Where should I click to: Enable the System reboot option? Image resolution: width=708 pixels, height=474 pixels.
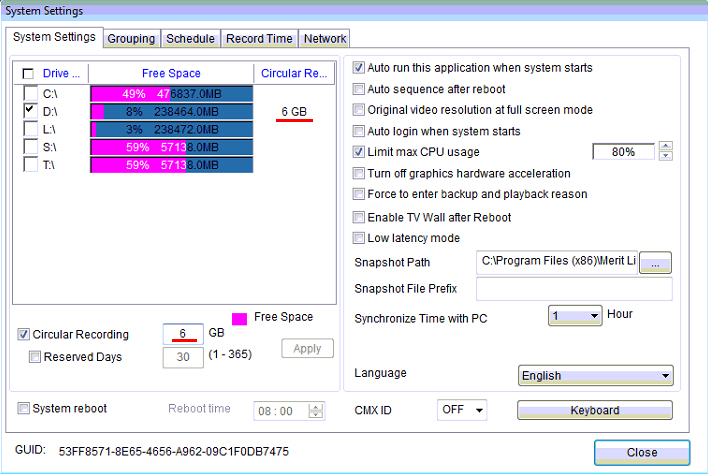click(x=25, y=408)
